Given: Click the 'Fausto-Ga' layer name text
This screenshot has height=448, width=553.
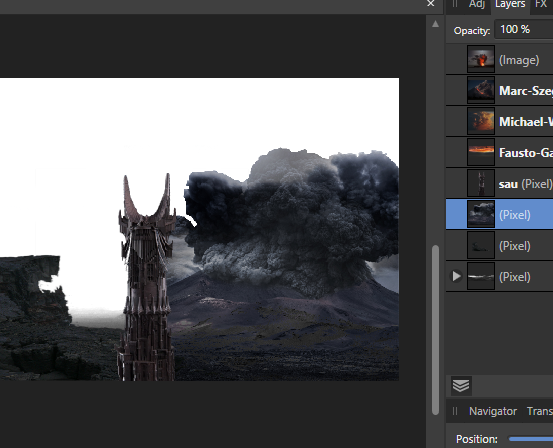Looking at the screenshot, I should [526, 153].
